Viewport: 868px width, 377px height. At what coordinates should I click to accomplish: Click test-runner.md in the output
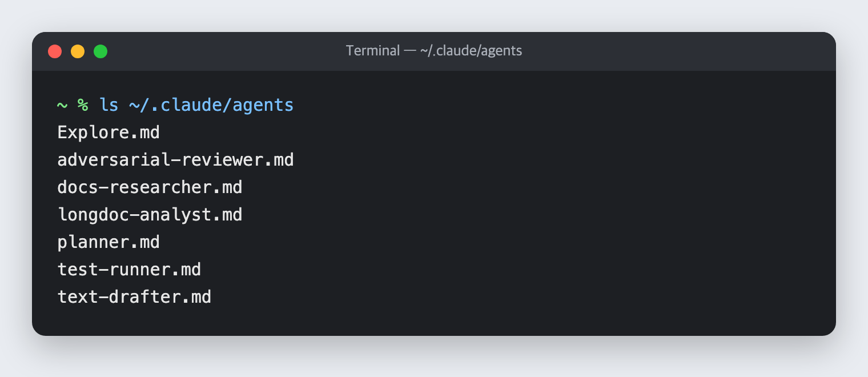click(x=129, y=270)
